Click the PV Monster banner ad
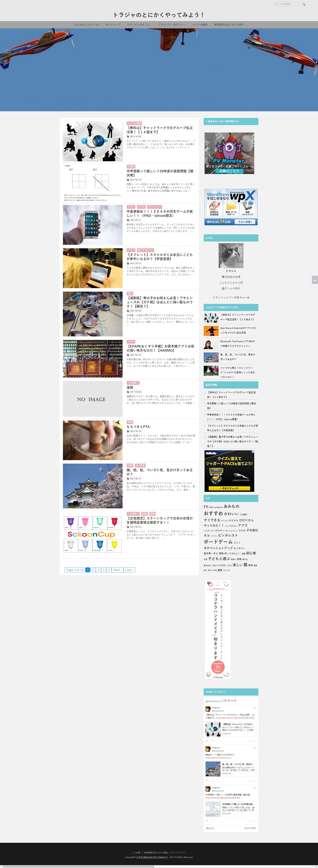The image size is (318, 868). click(229, 153)
